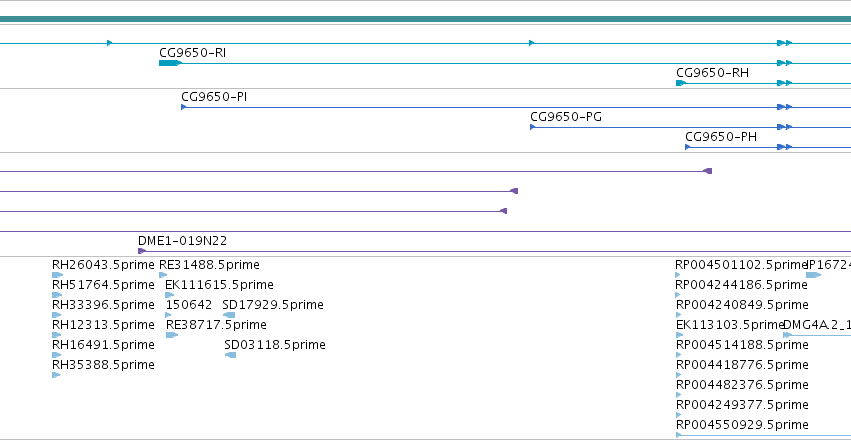The width and height of the screenshot is (851, 440).
Task: Select the CG9650-PG start arrow marker
Action: [532, 127]
